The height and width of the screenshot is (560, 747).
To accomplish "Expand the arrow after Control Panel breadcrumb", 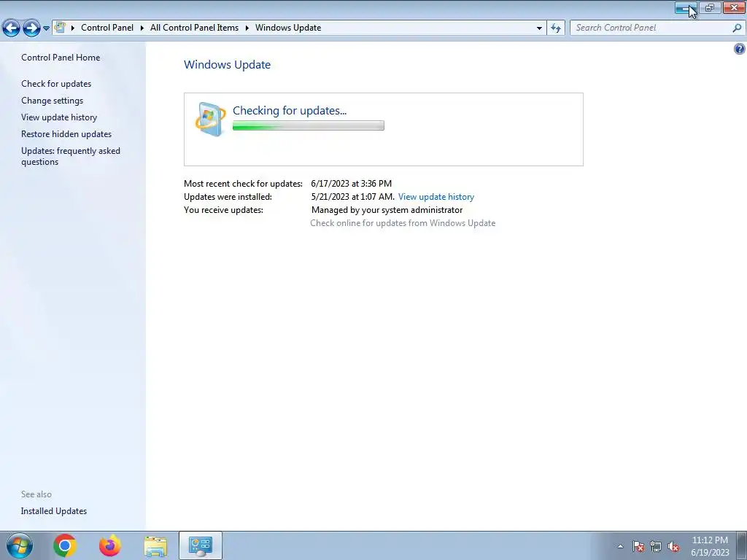I will [142, 28].
